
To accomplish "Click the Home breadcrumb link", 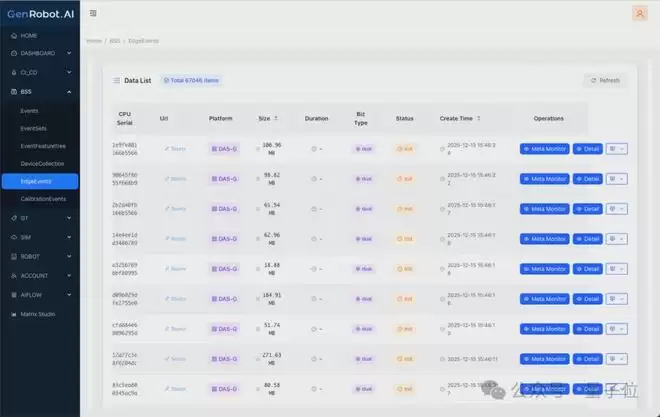I will pyautogui.click(x=94, y=40).
